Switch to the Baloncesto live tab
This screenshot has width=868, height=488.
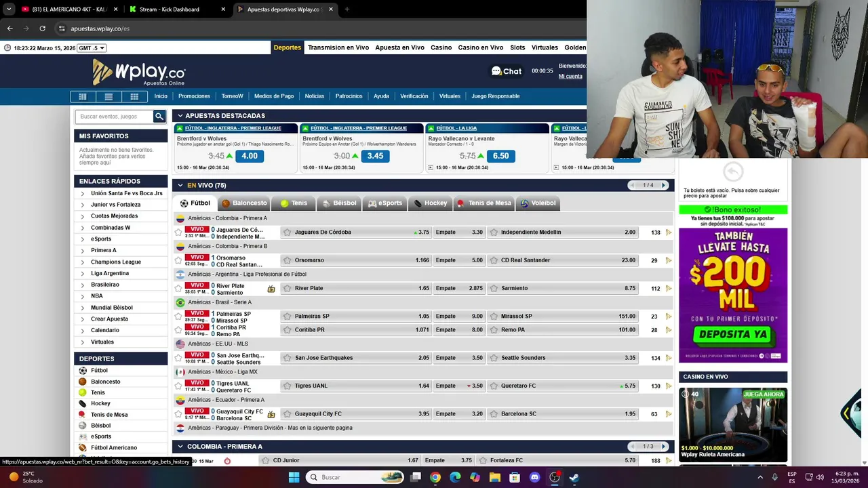coord(244,203)
